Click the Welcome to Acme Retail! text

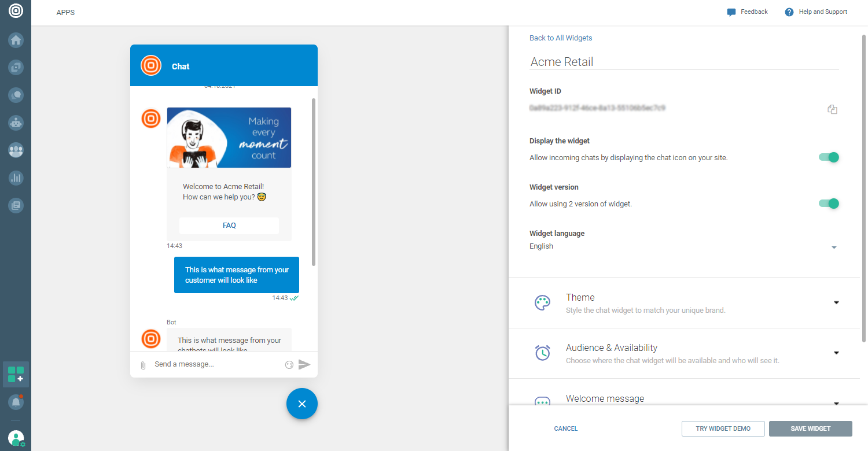[223, 186]
